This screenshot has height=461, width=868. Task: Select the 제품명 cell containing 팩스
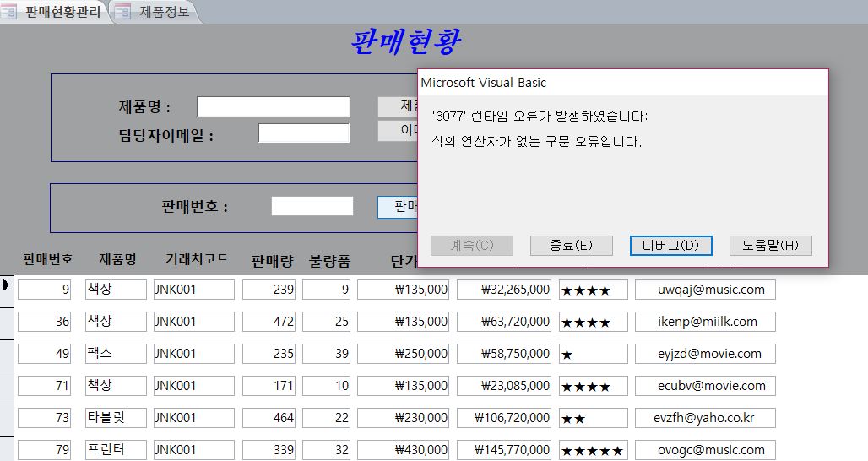click(x=116, y=354)
